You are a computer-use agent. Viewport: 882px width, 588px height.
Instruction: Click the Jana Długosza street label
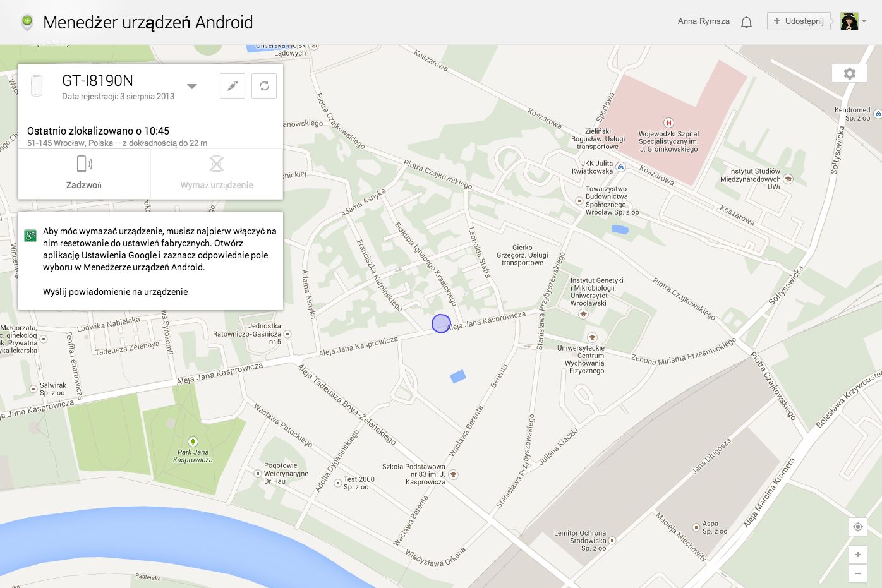click(x=711, y=456)
